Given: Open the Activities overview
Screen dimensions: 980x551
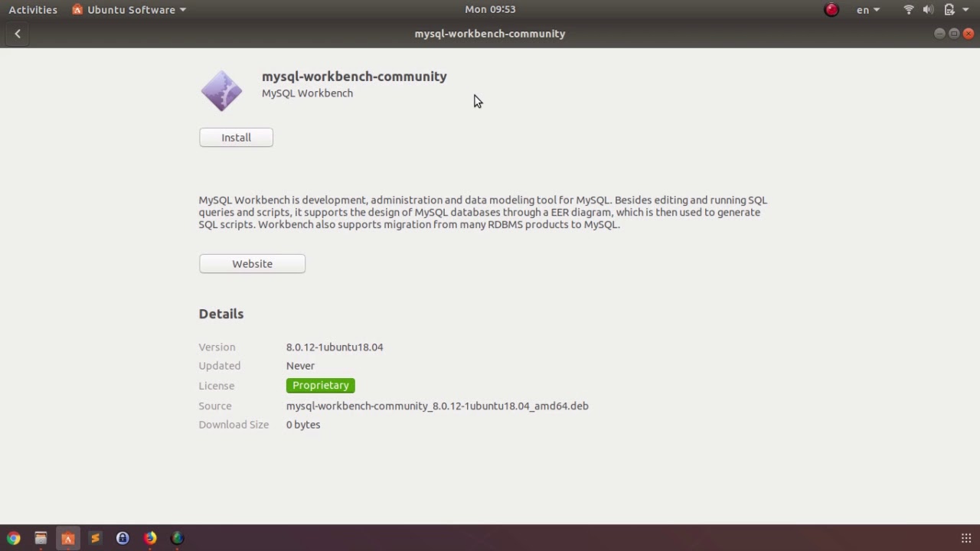Looking at the screenshot, I should click(x=33, y=10).
